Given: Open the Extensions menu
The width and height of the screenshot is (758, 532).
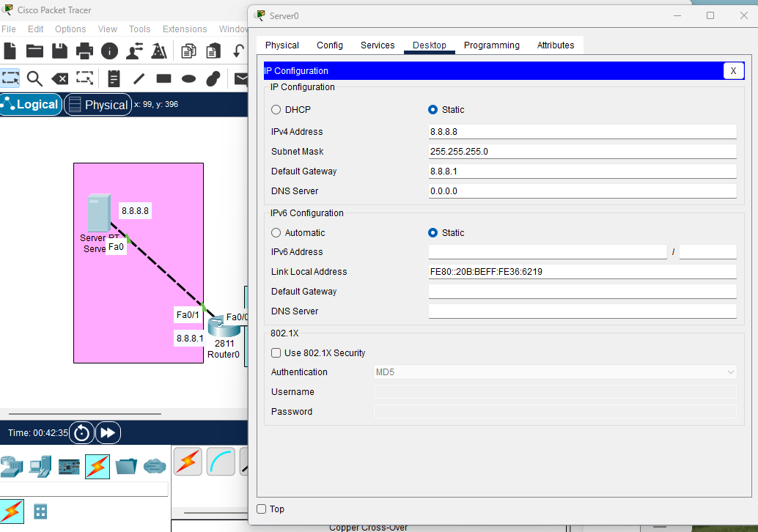Looking at the screenshot, I should tap(185, 29).
